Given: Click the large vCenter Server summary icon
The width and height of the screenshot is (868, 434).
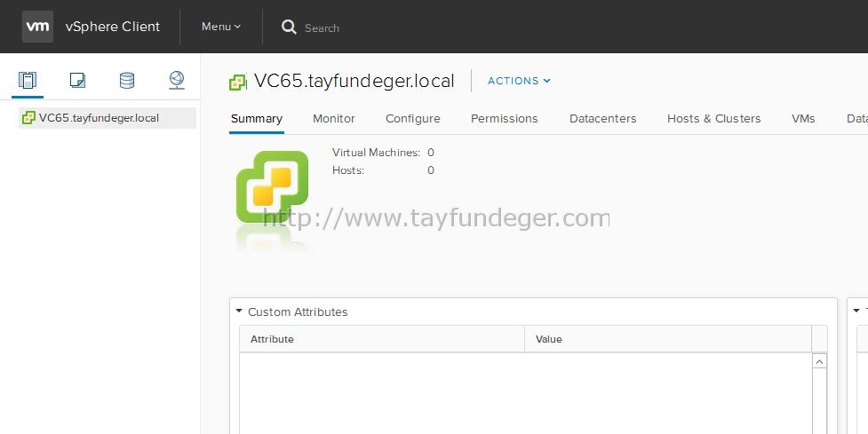Looking at the screenshot, I should click(273, 187).
